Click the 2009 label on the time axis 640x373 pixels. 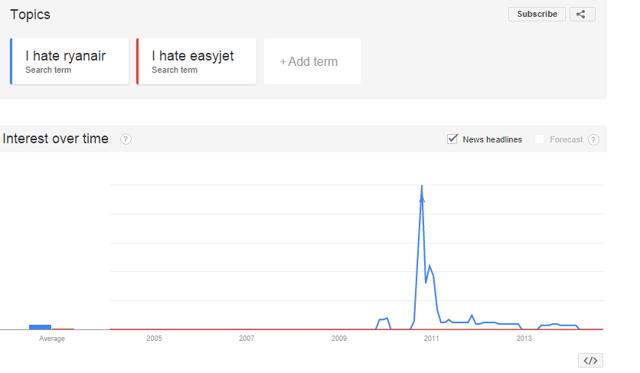pyautogui.click(x=339, y=338)
